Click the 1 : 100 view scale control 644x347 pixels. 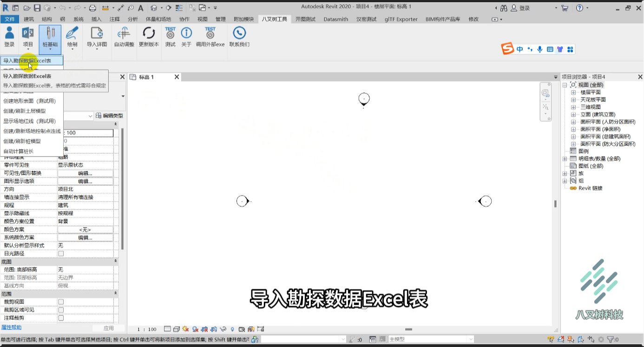click(147, 329)
